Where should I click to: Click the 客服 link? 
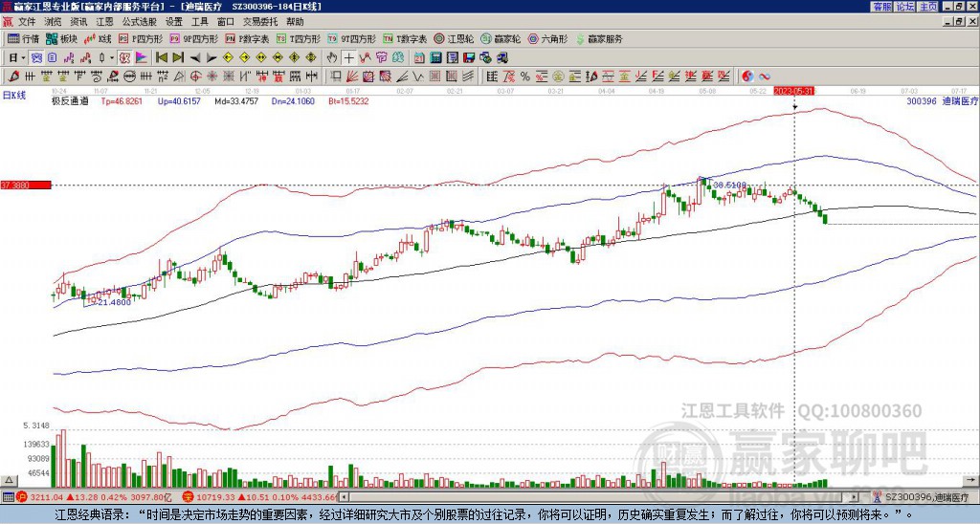click(881, 7)
